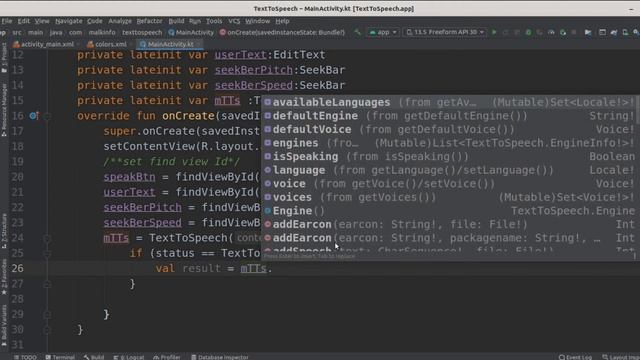The image size is (640, 360).
Task: Open the TODO tool window
Action: point(25,357)
